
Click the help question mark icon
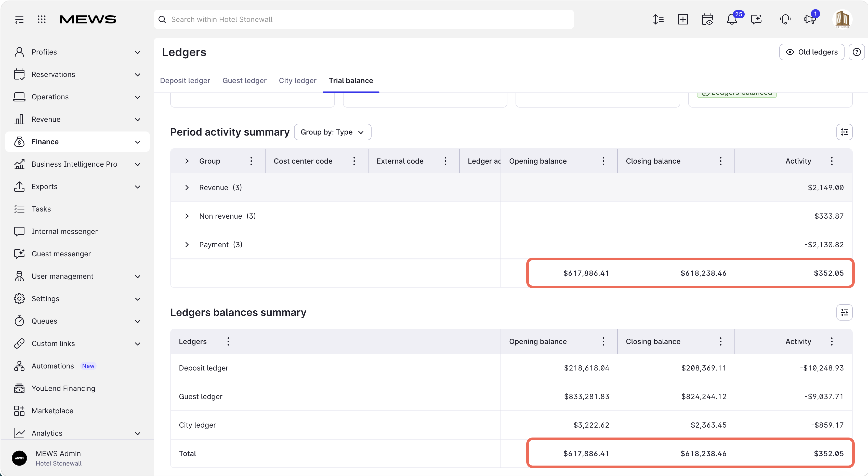[x=857, y=52]
